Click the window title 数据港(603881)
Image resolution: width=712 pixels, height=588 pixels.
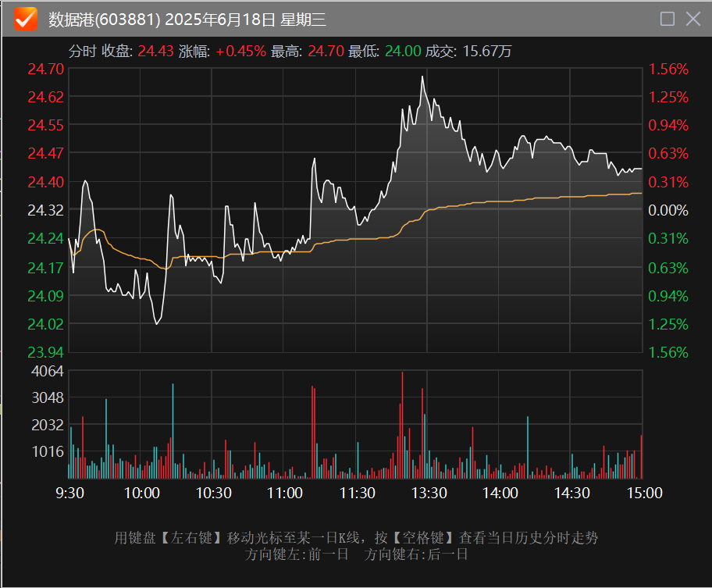point(105,20)
